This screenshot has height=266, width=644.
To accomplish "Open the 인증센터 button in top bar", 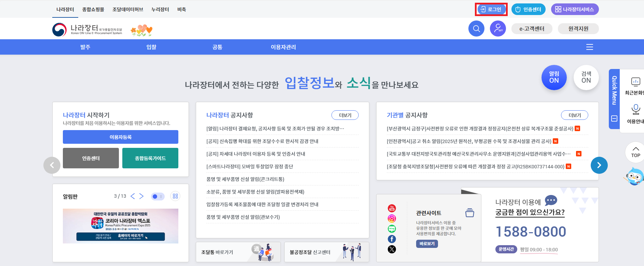I will click(528, 10).
